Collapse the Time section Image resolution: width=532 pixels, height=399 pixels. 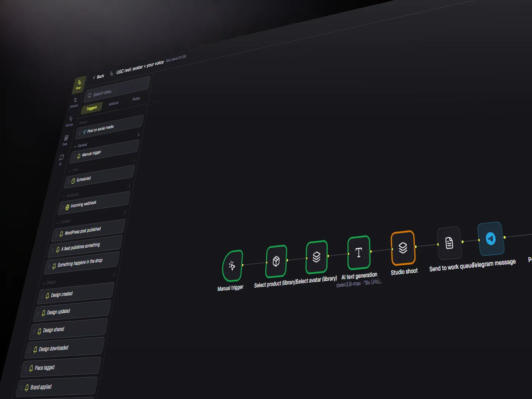73,170
